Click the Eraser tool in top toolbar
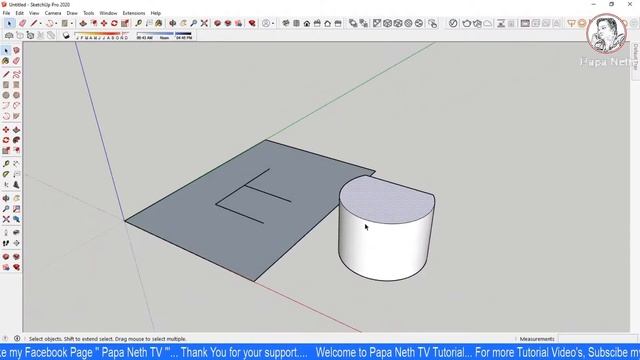Viewport: 640px width, 360px height. click(x=22, y=23)
